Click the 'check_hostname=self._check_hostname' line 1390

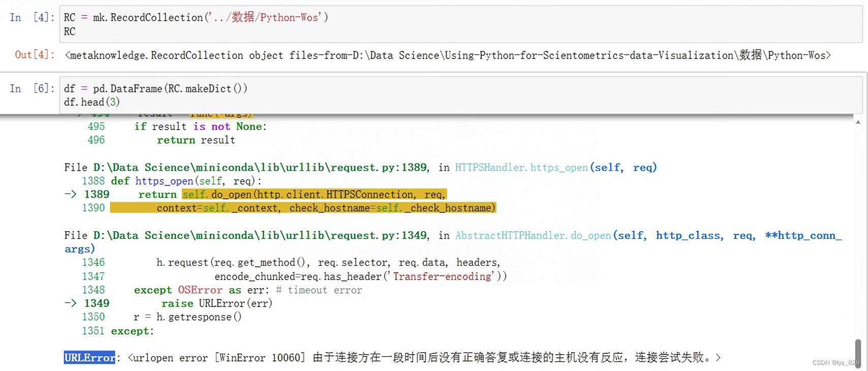pyautogui.click(x=326, y=208)
